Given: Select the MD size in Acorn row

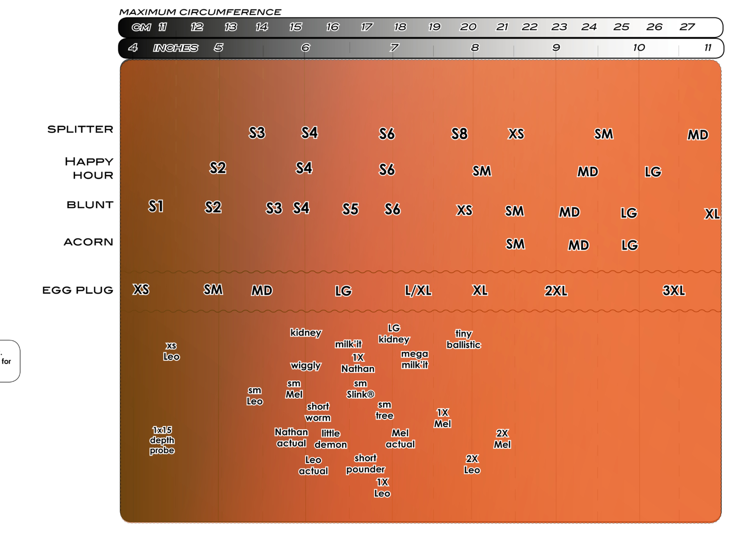Looking at the screenshot, I should (x=579, y=245).
